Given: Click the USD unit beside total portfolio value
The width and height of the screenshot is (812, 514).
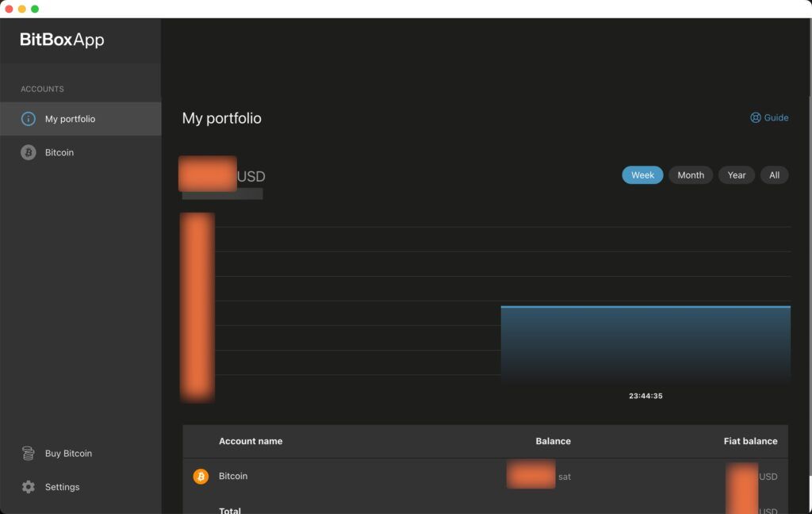Looking at the screenshot, I should [x=251, y=176].
